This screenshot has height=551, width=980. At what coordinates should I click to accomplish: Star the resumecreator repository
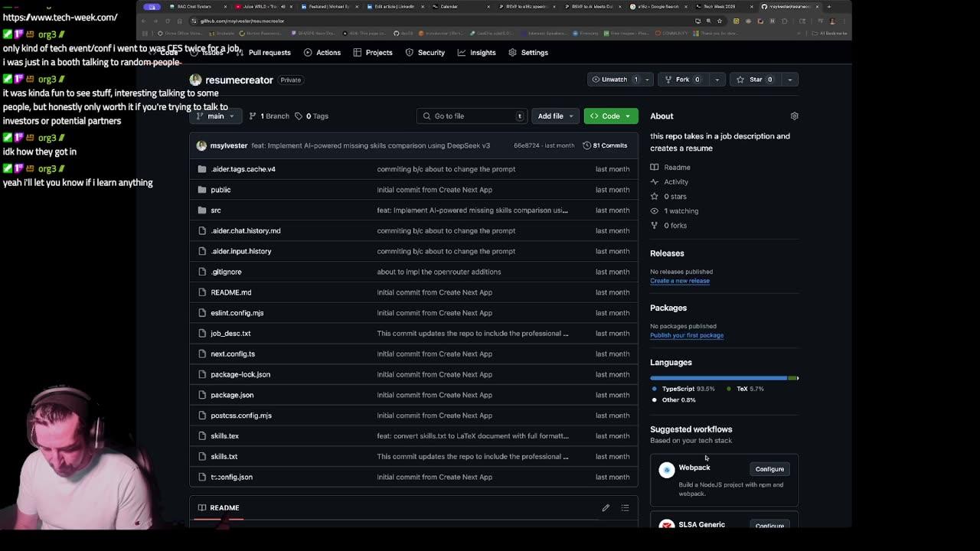pos(755,80)
